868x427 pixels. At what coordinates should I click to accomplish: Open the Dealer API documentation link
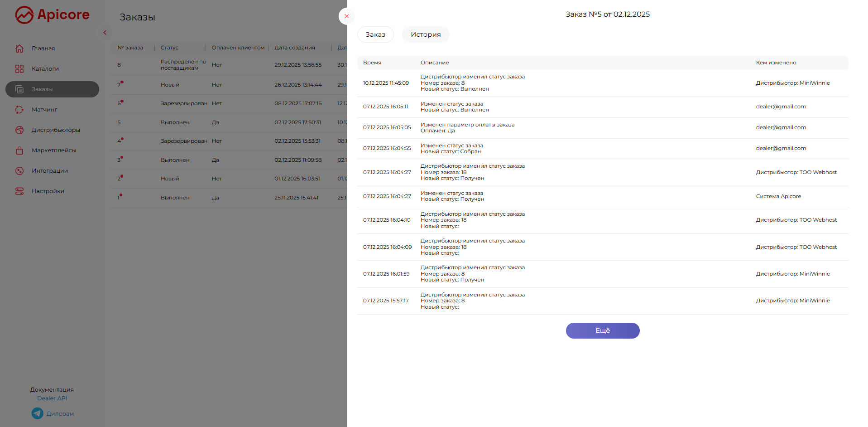pos(52,398)
